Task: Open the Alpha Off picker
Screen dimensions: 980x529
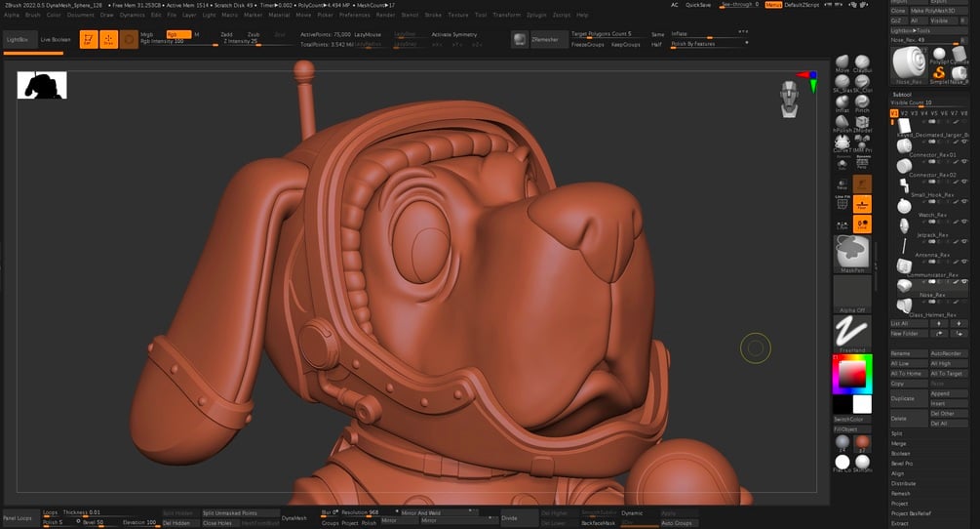Action: 852,294
